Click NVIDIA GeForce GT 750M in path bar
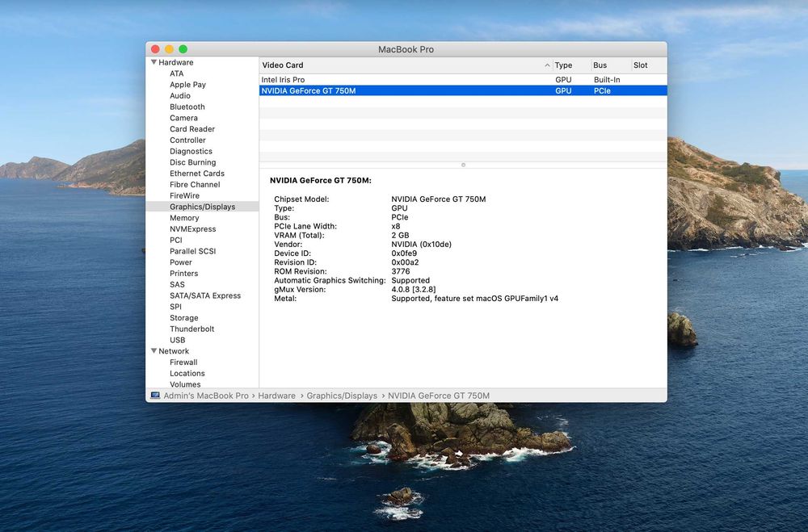The height and width of the screenshot is (532, 808). [x=439, y=396]
